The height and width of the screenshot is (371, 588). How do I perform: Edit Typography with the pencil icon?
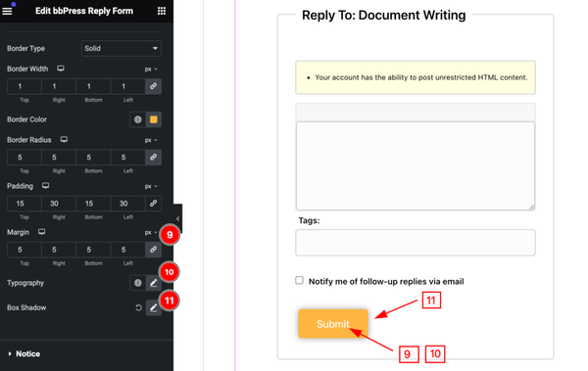tap(154, 283)
